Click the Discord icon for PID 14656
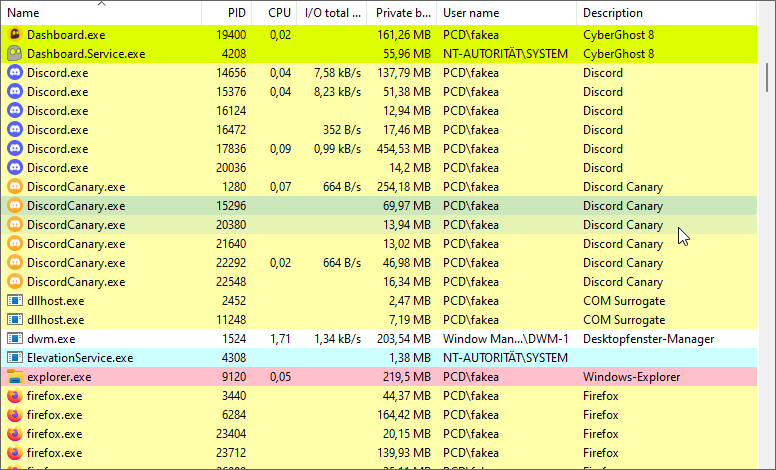776x470 pixels. coord(15,73)
